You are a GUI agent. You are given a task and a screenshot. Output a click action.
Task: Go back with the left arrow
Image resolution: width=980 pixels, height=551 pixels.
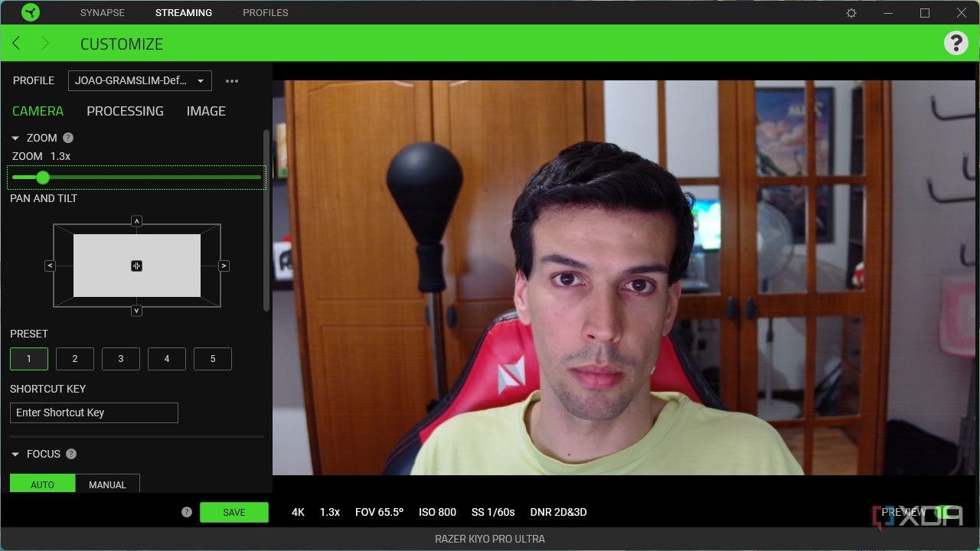[x=16, y=44]
